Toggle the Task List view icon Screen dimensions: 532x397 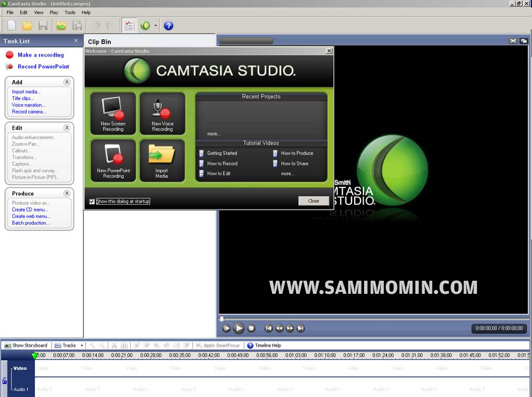[x=129, y=26]
